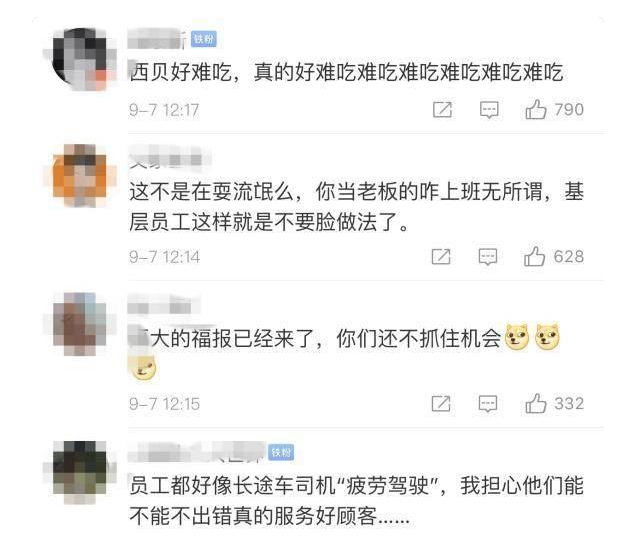The image size is (620, 536).
Task: Click the 铁粉 badge on the first comment
Action: click(204, 39)
